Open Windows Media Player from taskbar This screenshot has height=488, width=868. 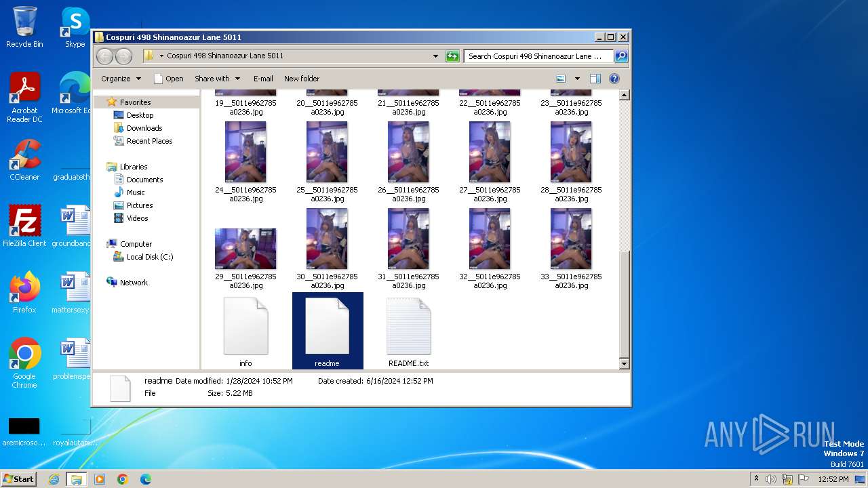coord(100,479)
